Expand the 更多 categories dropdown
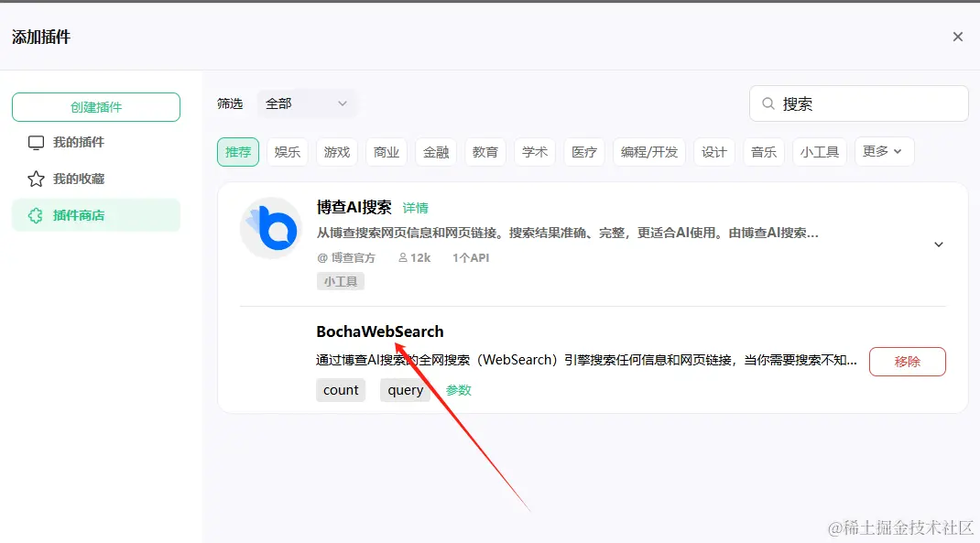 (x=884, y=152)
